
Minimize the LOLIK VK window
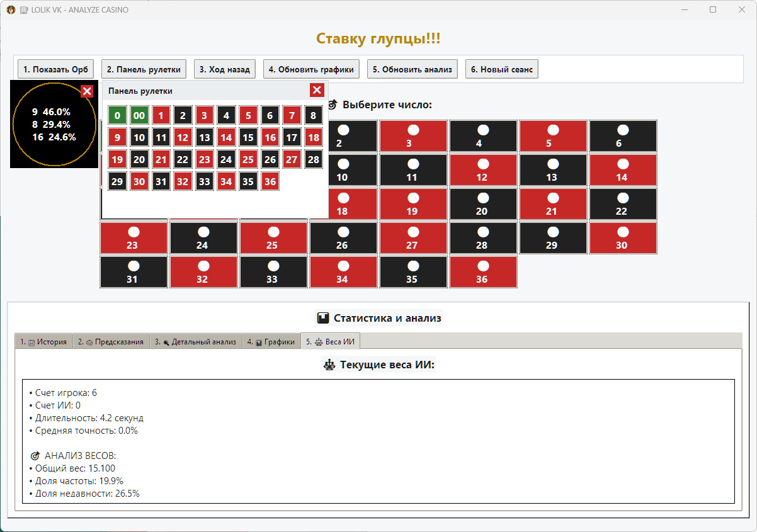685,10
